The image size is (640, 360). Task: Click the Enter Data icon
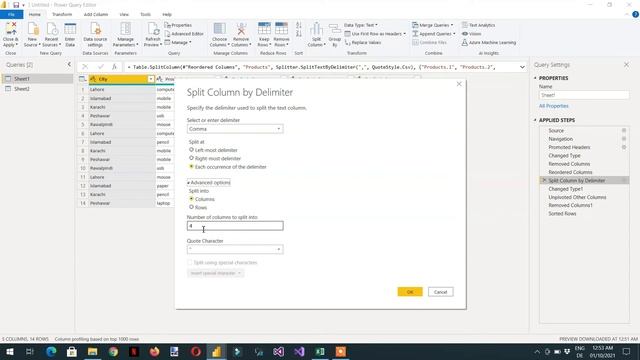(x=70, y=35)
